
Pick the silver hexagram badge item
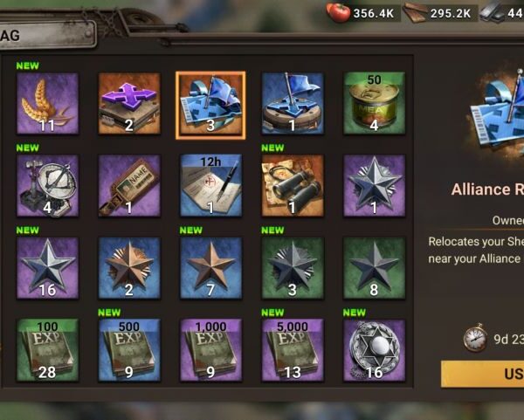coord(375,350)
